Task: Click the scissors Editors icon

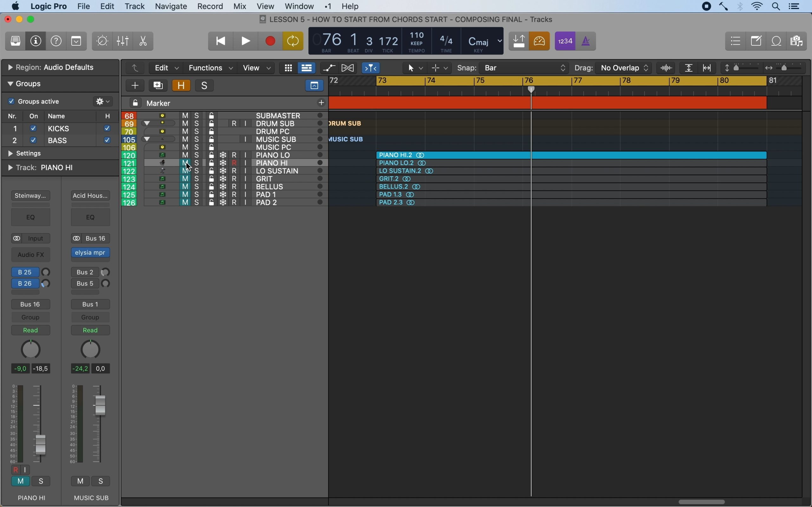Action: 143,41
